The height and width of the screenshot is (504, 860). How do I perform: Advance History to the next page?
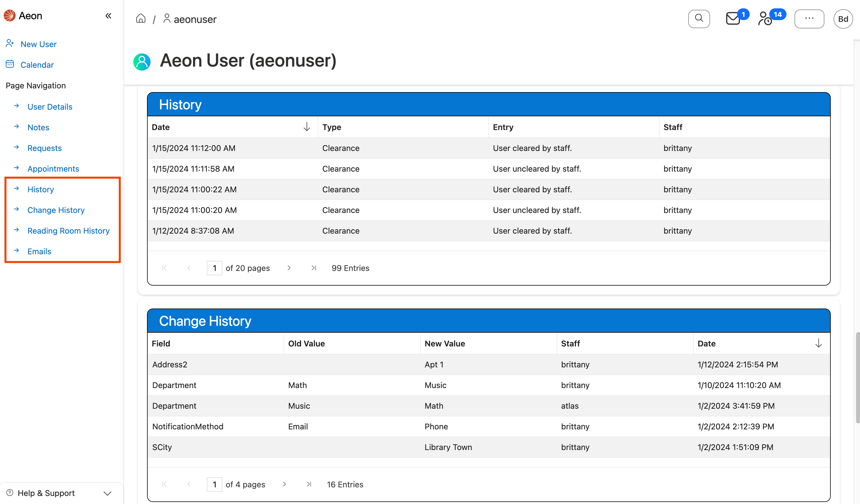click(x=289, y=268)
